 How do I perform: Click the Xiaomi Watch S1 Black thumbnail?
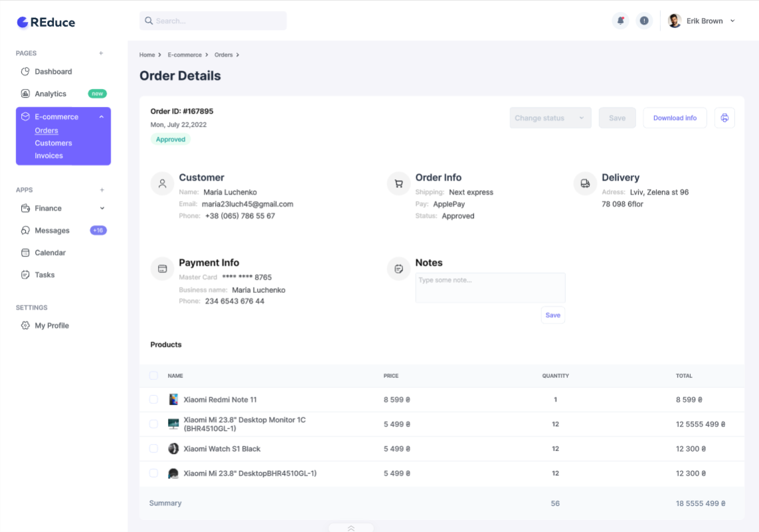tap(173, 449)
